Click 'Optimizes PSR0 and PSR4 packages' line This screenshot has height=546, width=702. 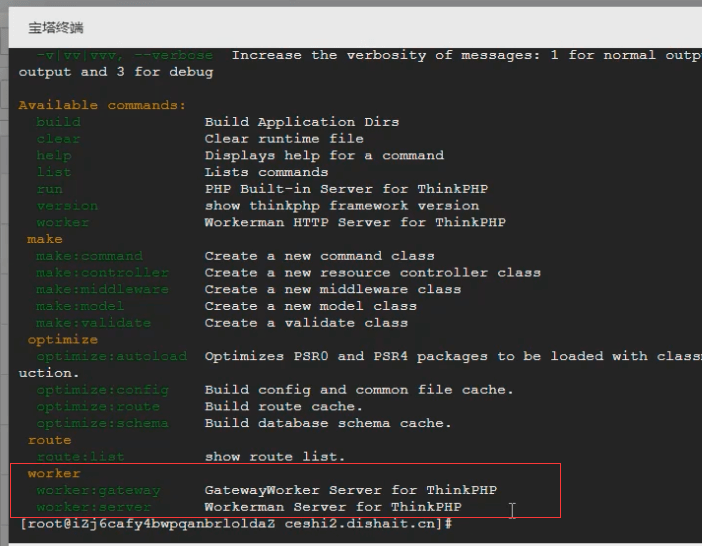453,356
